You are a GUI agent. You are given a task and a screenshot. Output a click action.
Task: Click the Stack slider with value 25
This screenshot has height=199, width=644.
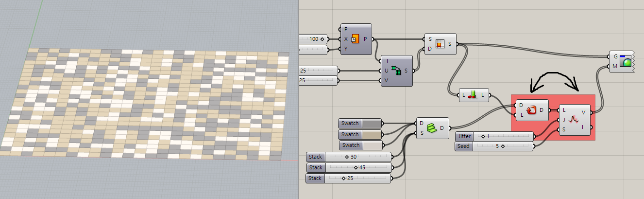tap(349, 178)
